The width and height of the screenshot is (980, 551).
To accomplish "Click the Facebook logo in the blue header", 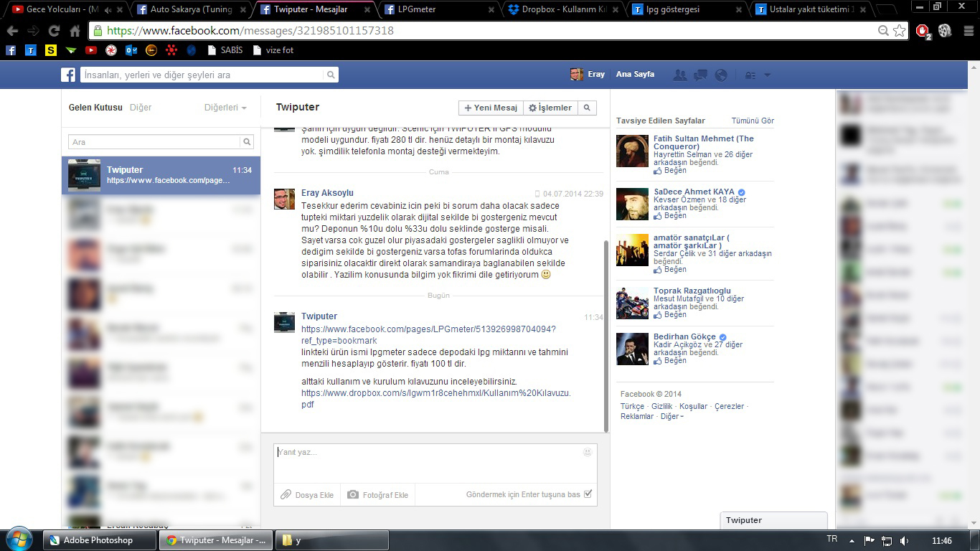I will click(x=68, y=75).
